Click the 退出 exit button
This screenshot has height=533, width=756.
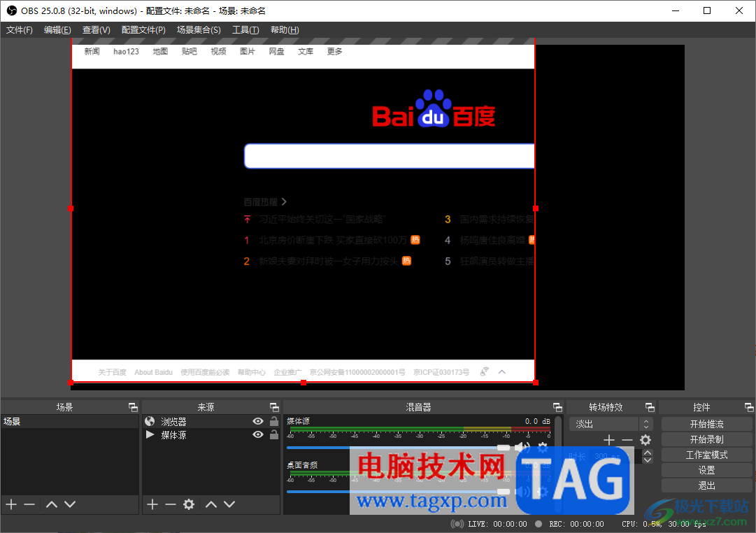(x=706, y=485)
